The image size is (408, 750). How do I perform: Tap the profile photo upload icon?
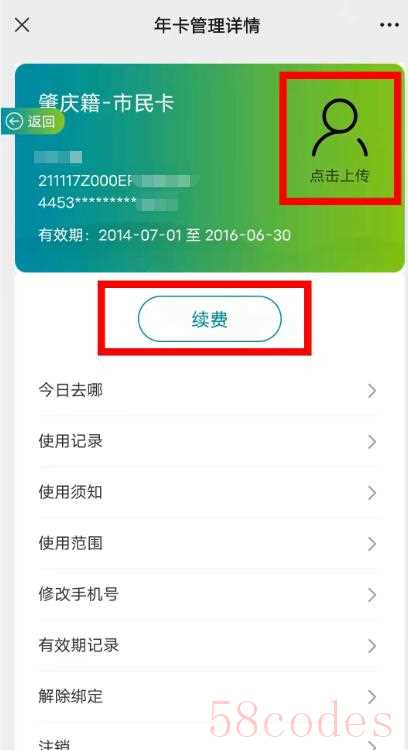(340, 128)
